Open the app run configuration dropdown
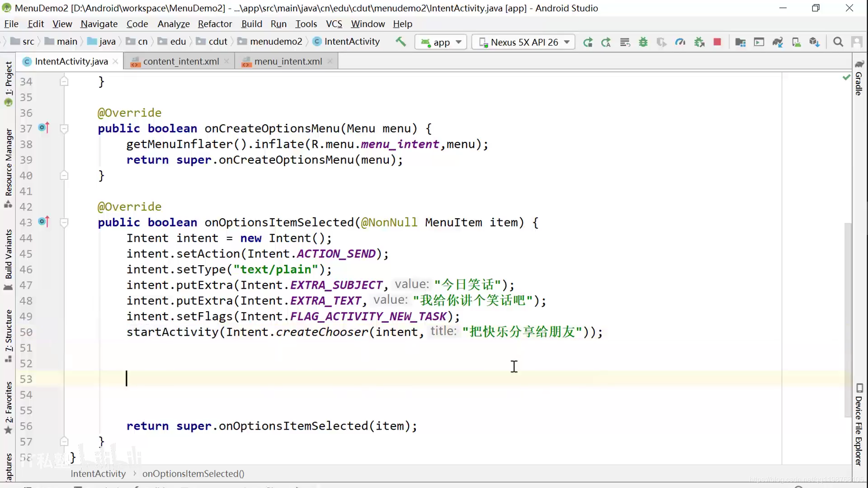 441,42
